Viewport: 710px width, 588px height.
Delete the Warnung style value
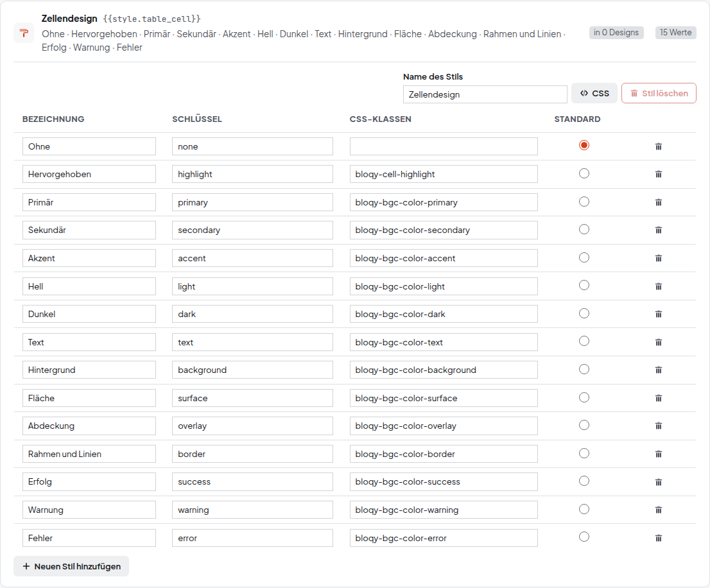(659, 510)
